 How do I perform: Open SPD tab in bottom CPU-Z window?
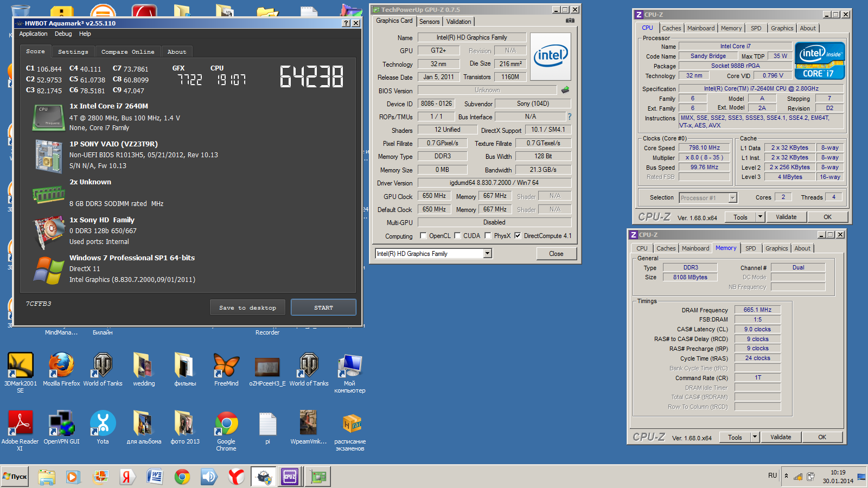click(751, 248)
